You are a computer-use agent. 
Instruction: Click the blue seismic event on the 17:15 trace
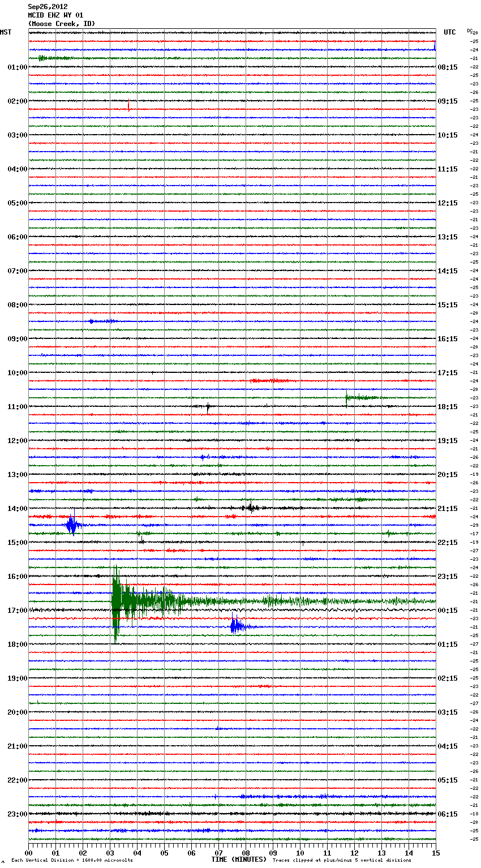(x=235, y=626)
